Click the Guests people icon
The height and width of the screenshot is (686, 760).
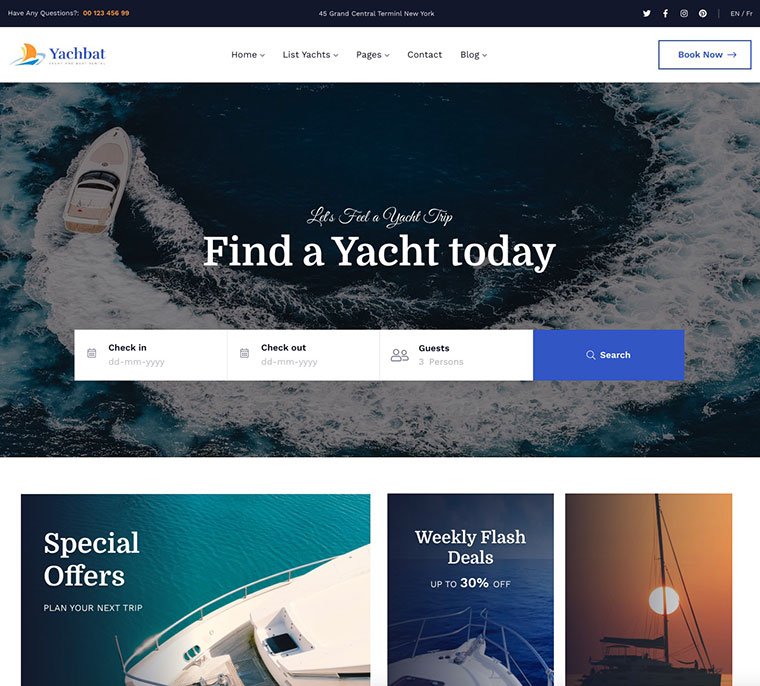[400, 355]
